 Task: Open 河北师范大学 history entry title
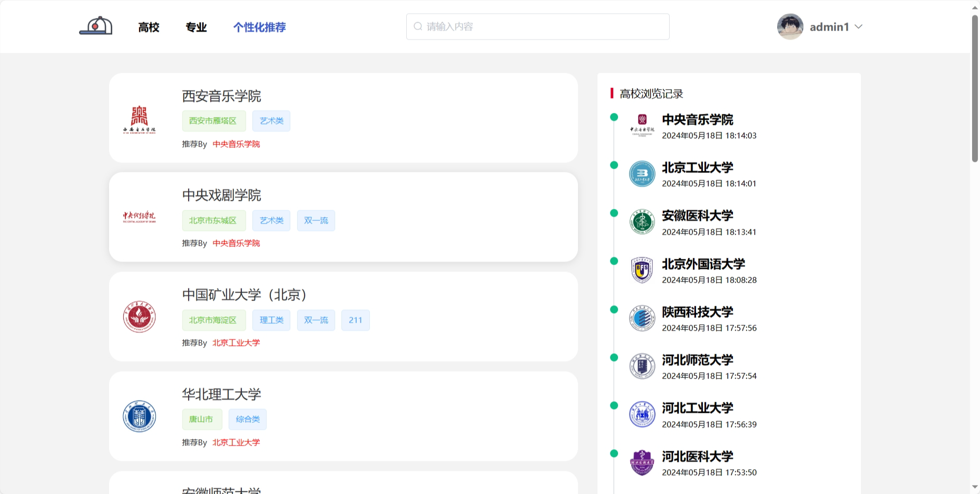click(698, 360)
